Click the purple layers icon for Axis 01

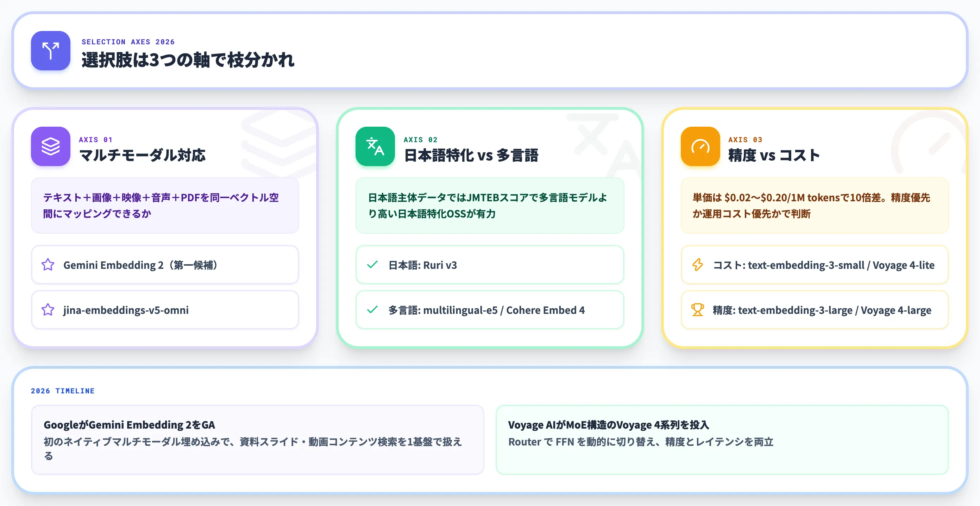pos(51,146)
